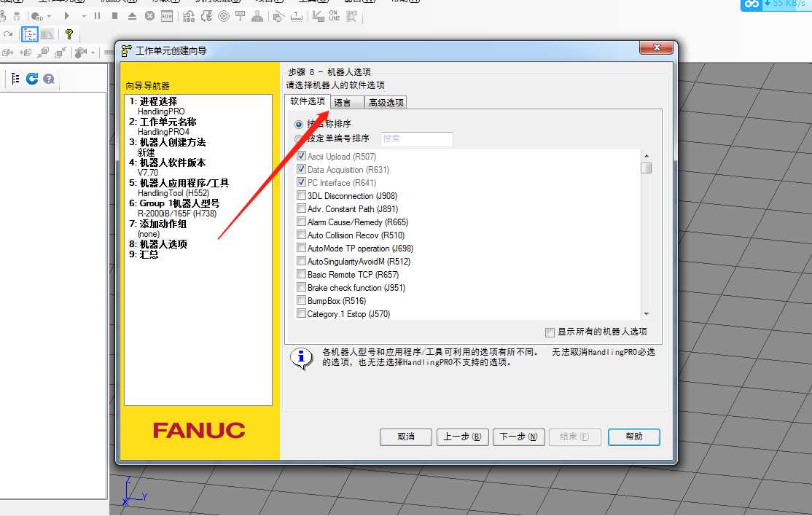Image resolution: width=812 pixels, height=516 pixels.
Task: Click the run configuration grid icon
Action: click(189, 16)
